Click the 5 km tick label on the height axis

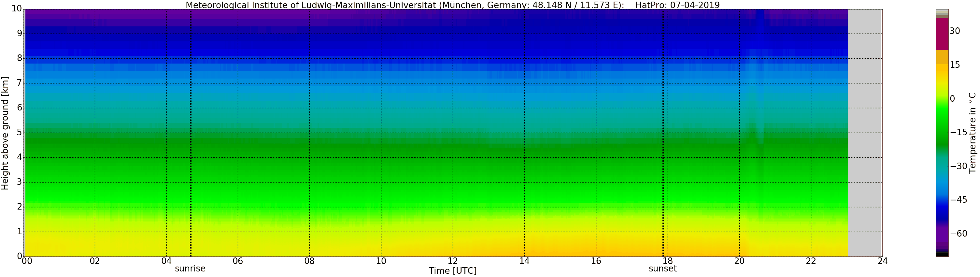pyautogui.click(x=20, y=133)
